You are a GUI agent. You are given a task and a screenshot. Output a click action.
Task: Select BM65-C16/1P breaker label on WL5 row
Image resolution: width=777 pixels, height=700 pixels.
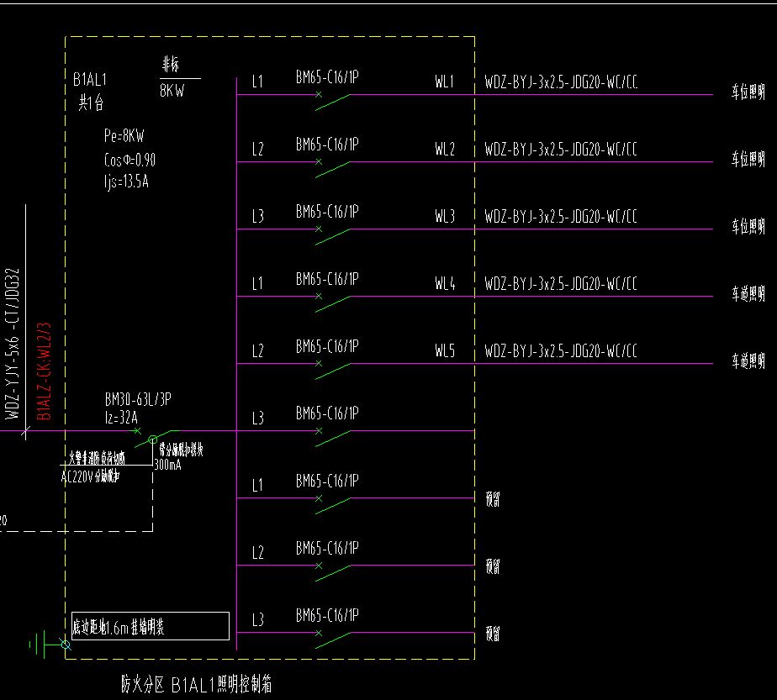(x=327, y=346)
